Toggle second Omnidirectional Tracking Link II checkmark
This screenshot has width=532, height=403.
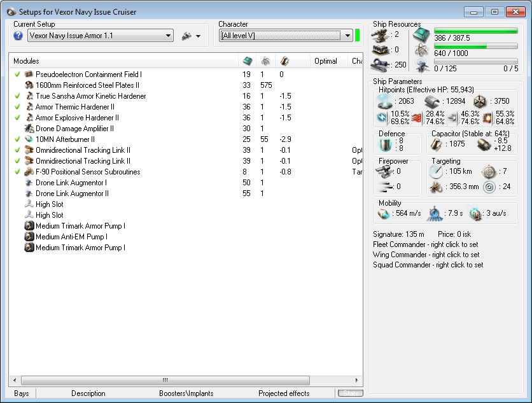[x=17, y=161]
